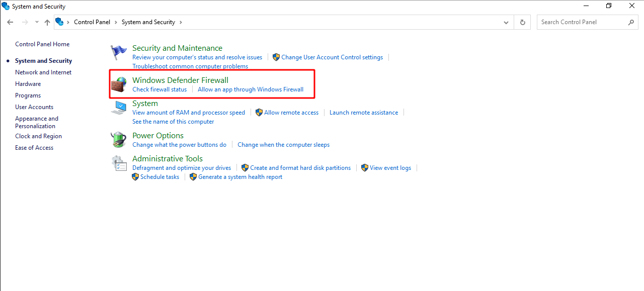Click the Control Panel icon in address bar
Viewport: 644px width, 291px height.
pyautogui.click(x=60, y=22)
